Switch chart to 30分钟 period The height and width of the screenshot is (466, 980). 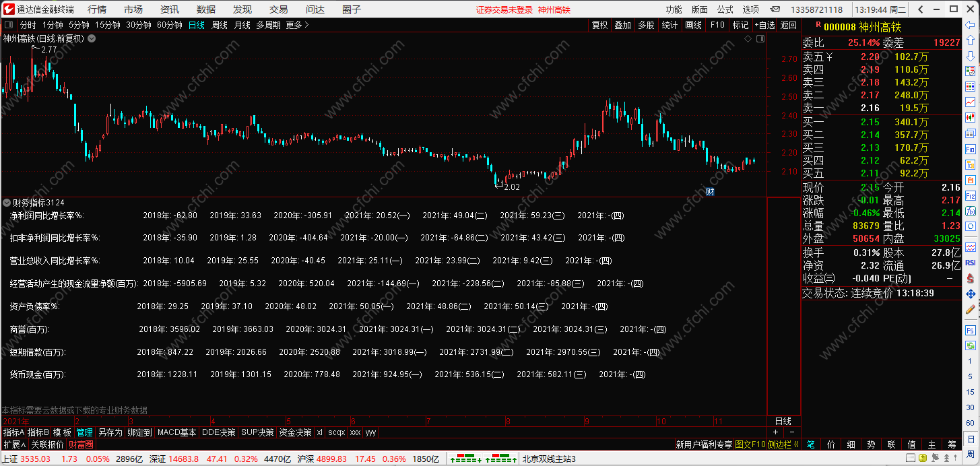pos(139,25)
